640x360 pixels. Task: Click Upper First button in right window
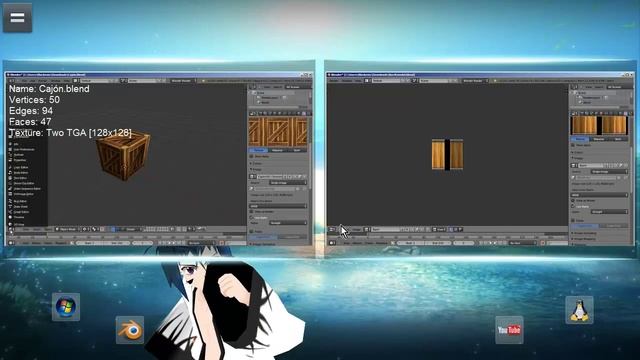[x=585, y=226]
